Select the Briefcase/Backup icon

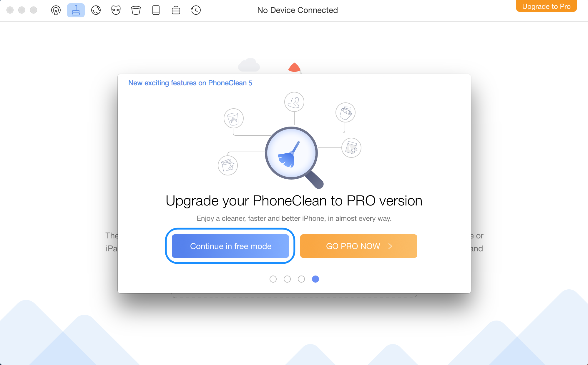tap(176, 10)
